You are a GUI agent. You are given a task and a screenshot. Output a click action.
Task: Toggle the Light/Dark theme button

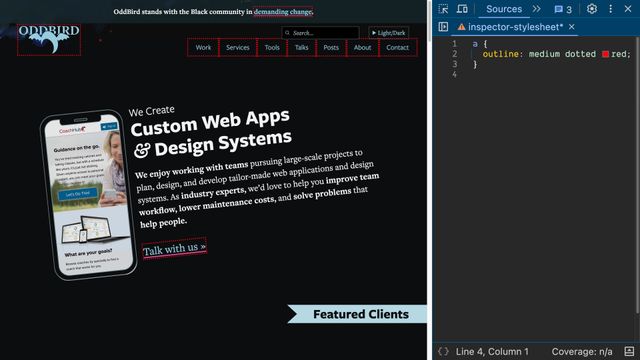tap(388, 33)
